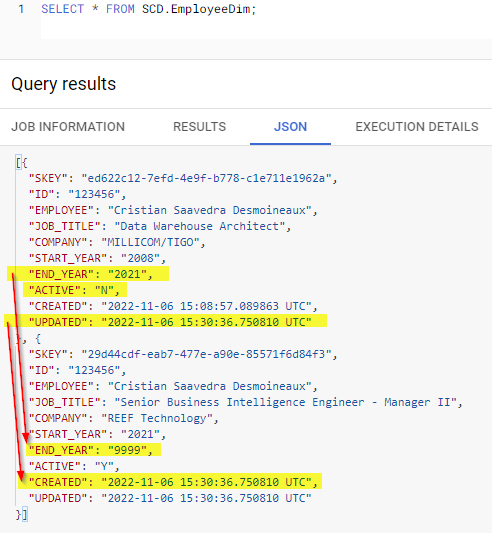This screenshot has width=492, height=533.
Task: Click EMPLOYEE name in first record
Action: coord(209,210)
